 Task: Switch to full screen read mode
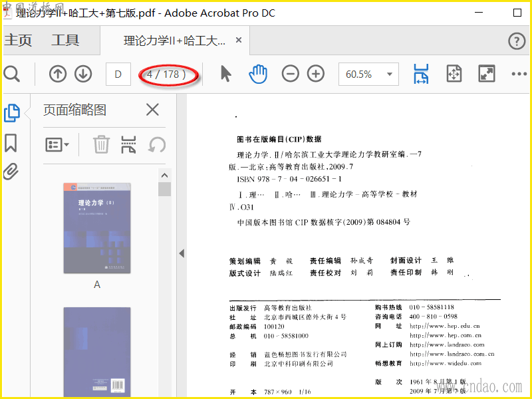point(487,74)
